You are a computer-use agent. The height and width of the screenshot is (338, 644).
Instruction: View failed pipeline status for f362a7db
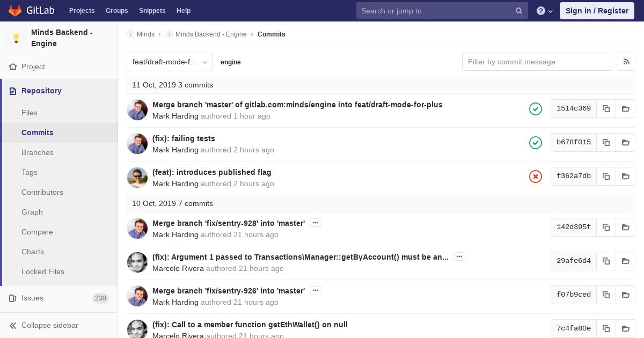(x=536, y=177)
